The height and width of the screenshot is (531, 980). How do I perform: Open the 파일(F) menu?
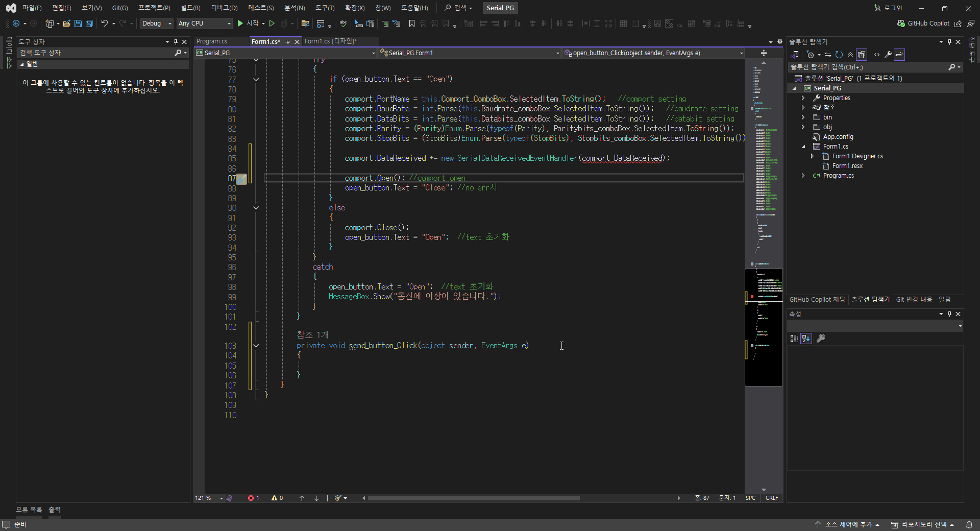point(32,8)
